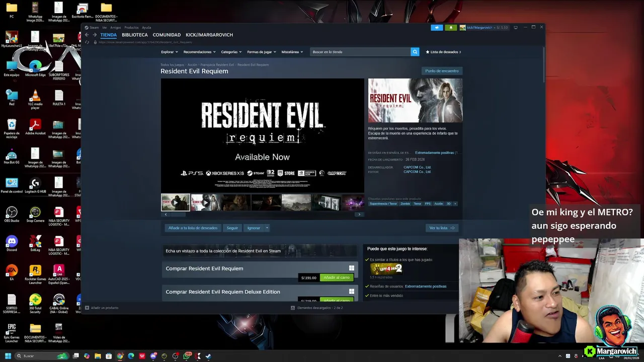Click the Seguir button
The image size is (644, 362).
point(232,228)
